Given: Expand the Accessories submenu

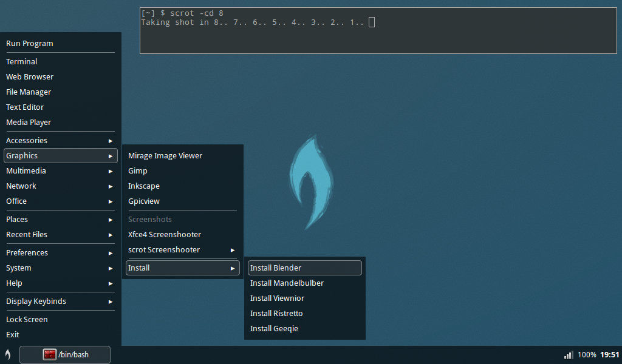Looking at the screenshot, I should coord(60,141).
